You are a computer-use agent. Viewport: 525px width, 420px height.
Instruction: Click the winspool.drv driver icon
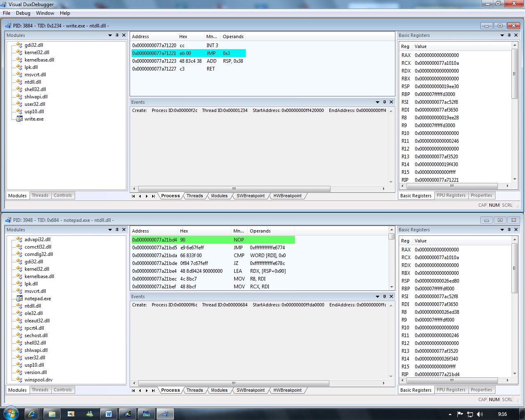point(20,379)
